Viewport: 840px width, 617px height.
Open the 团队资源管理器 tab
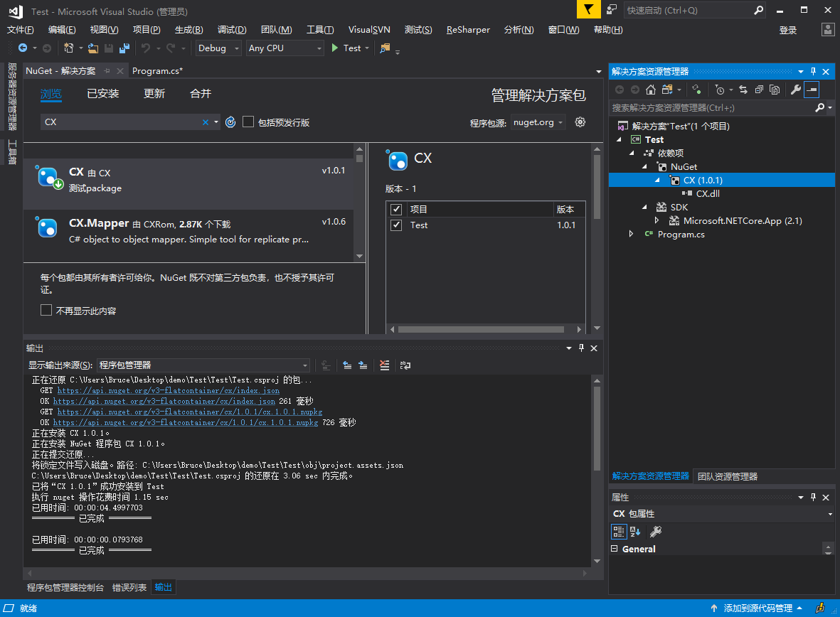click(727, 476)
